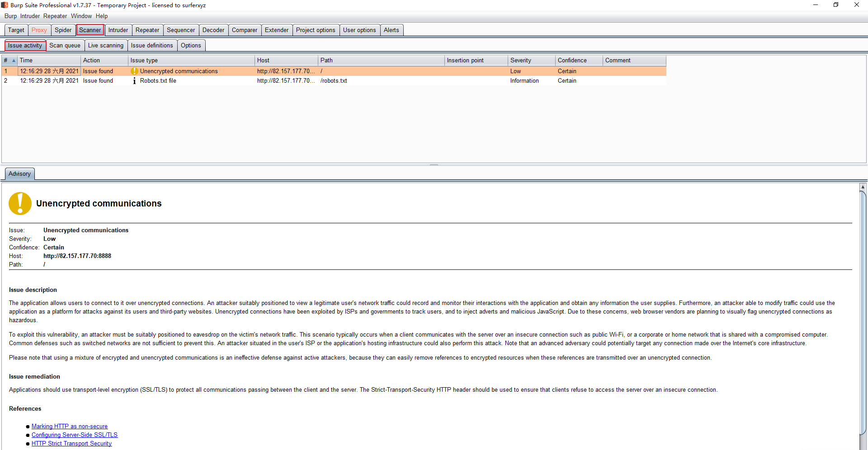The height and width of the screenshot is (450, 868).
Task: Sort by the Path column header
Action: click(381, 61)
